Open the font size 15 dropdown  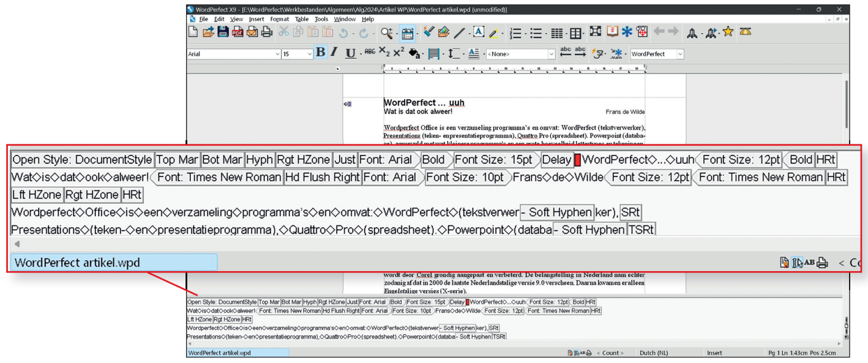point(310,54)
